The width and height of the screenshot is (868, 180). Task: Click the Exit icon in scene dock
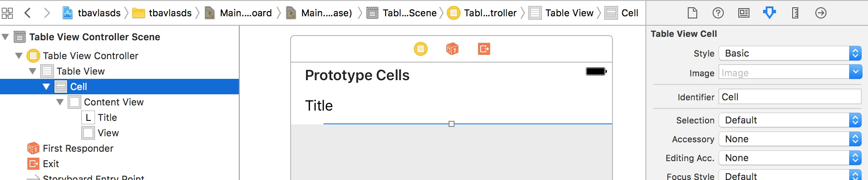tap(484, 49)
